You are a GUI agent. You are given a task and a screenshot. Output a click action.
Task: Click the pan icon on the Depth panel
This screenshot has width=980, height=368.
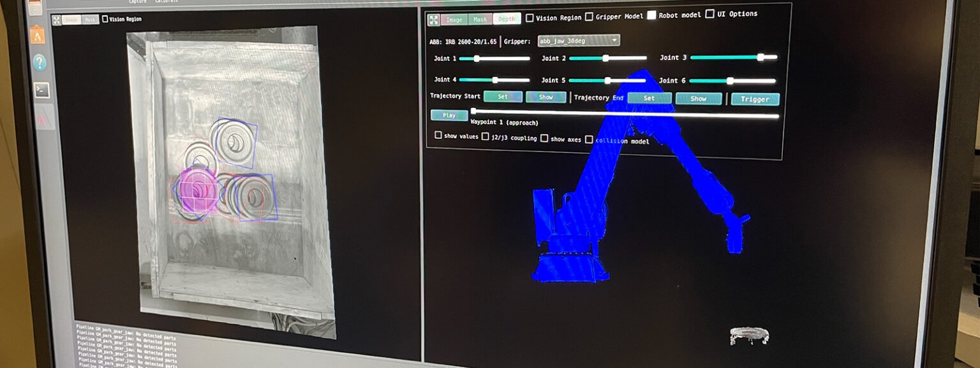pyautogui.click(x=433, y=19)
